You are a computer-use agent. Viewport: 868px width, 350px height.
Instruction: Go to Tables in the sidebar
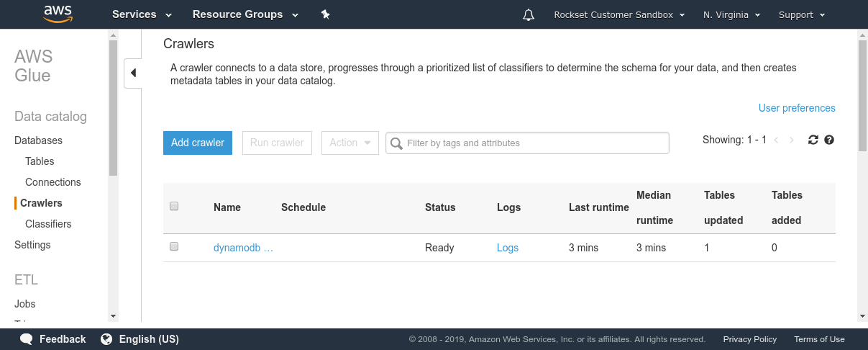pyautogui.click(x=40, y=161)
